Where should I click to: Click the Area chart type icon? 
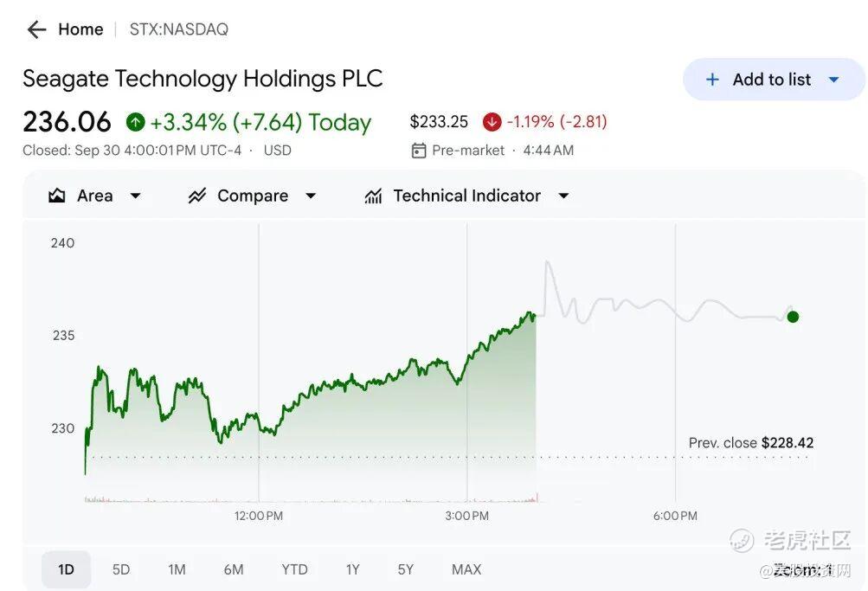pyautogui.click(x=57, y=196)
